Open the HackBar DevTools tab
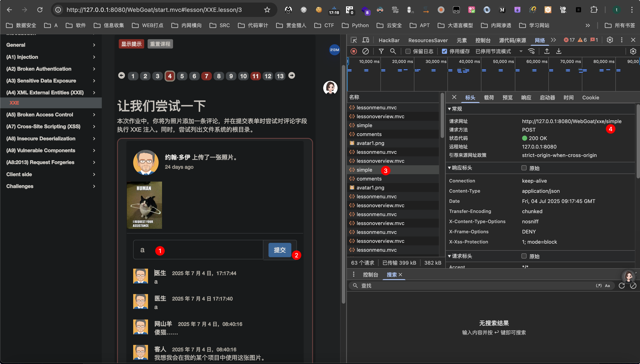Screen dimensions: 640x364 click(389, 40)
